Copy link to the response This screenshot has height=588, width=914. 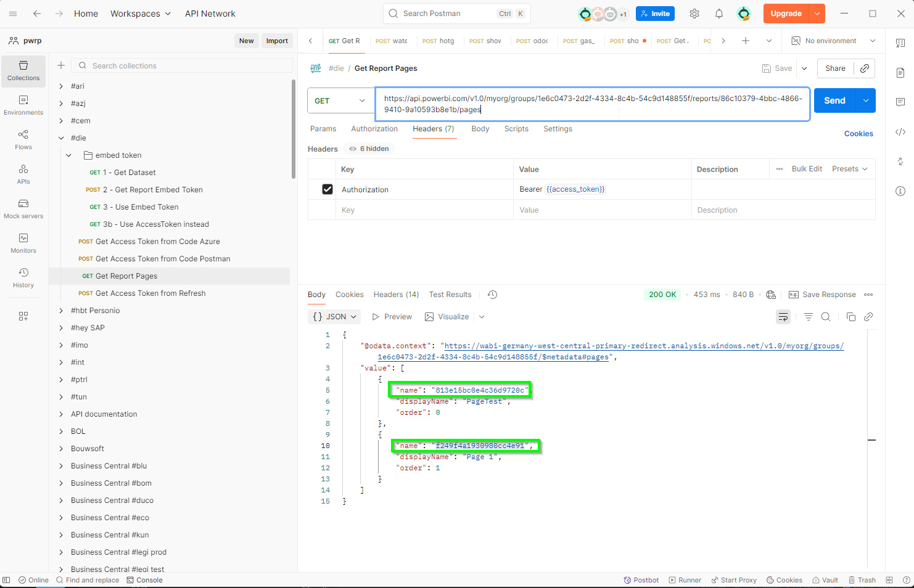tap(868, 317)
